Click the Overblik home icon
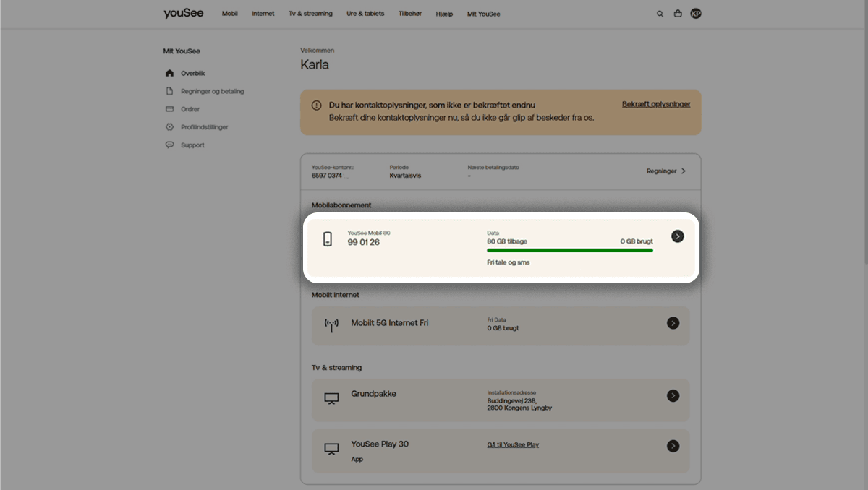The image size is (868, 490). (x=169, y=73)
